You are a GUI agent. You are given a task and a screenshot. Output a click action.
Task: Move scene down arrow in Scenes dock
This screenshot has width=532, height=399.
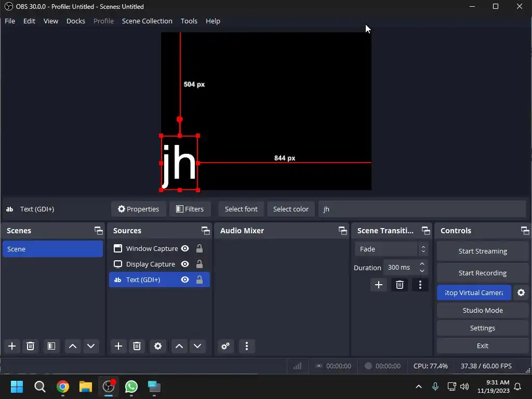pyautogui.click(x=91, y=346)
